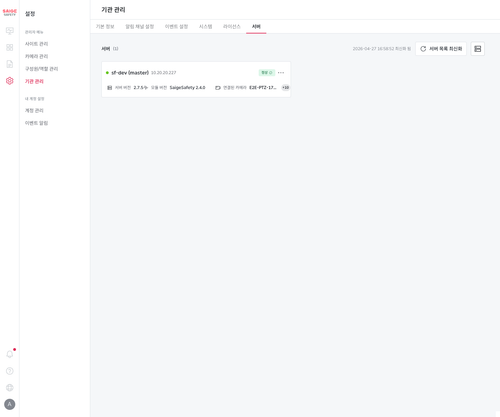
Task: Open the sf-dev server three-dot menu
Action: (281, 72)
